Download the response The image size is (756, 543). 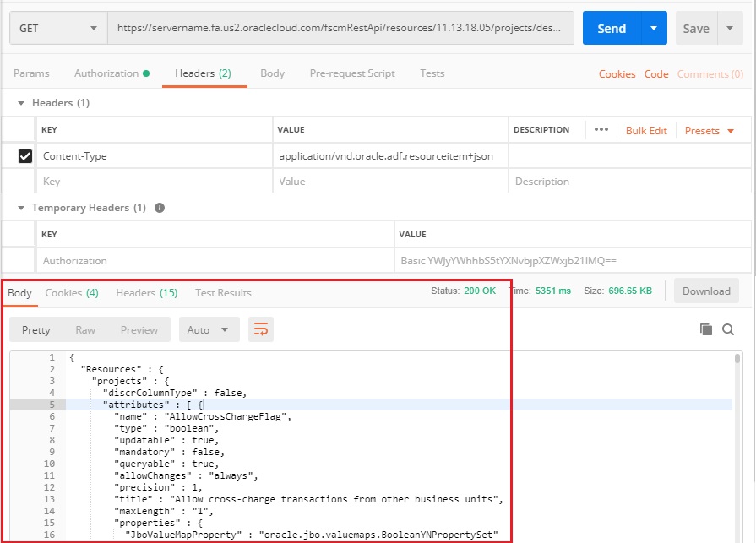click(x=706, y=291)
